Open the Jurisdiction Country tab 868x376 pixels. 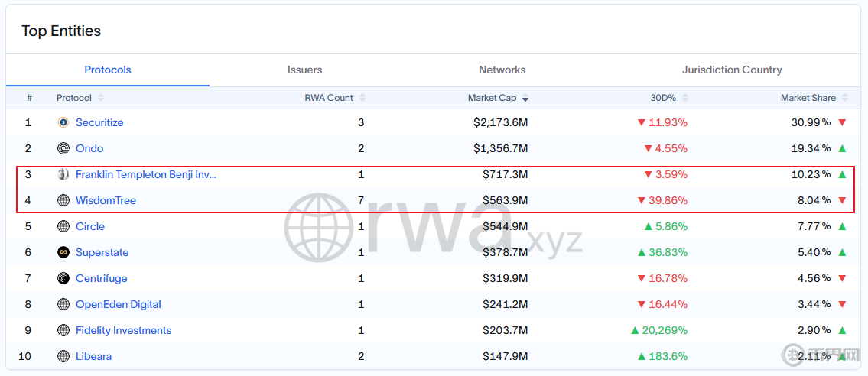click(x=731, y=70)
